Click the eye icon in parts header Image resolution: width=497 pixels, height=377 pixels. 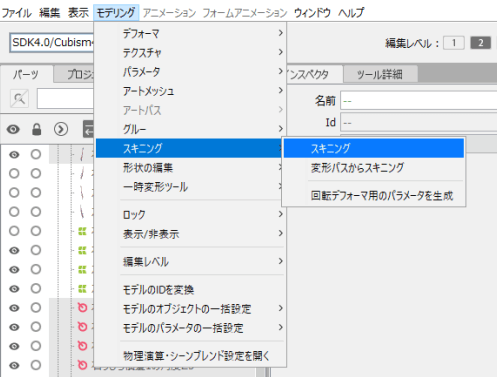(13, 129)
